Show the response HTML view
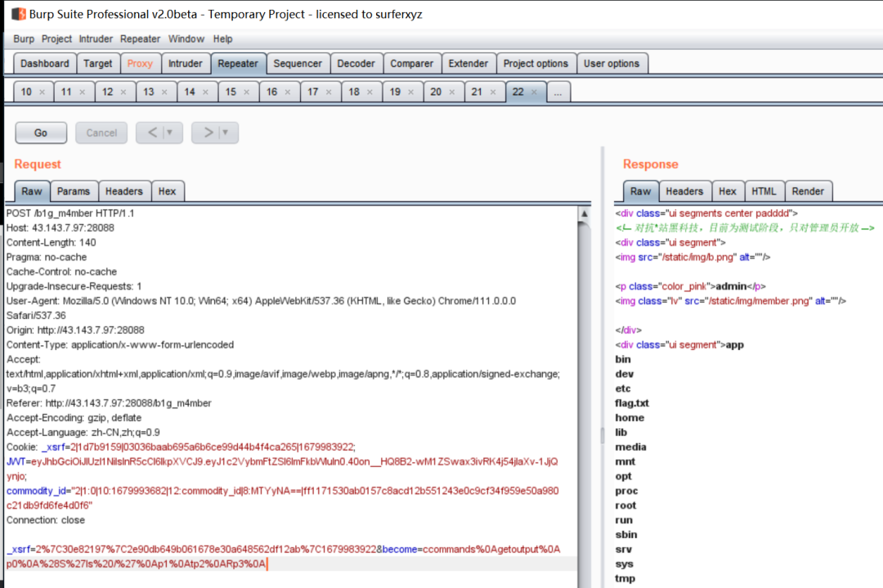The width and height of the screenshot is (883, 588). point(764,191)
